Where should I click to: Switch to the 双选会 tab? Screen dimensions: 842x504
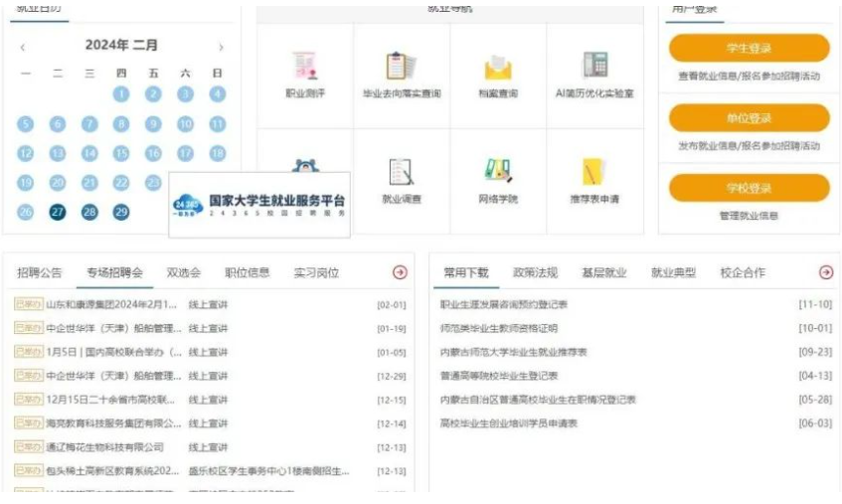tap(183, 273)
